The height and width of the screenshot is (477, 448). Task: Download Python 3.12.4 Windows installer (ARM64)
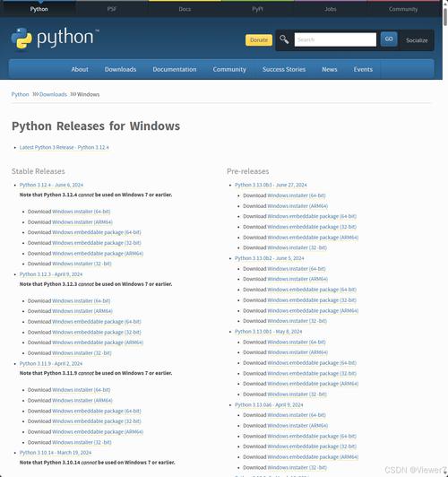pyautogui.click(x=82, y=222)
